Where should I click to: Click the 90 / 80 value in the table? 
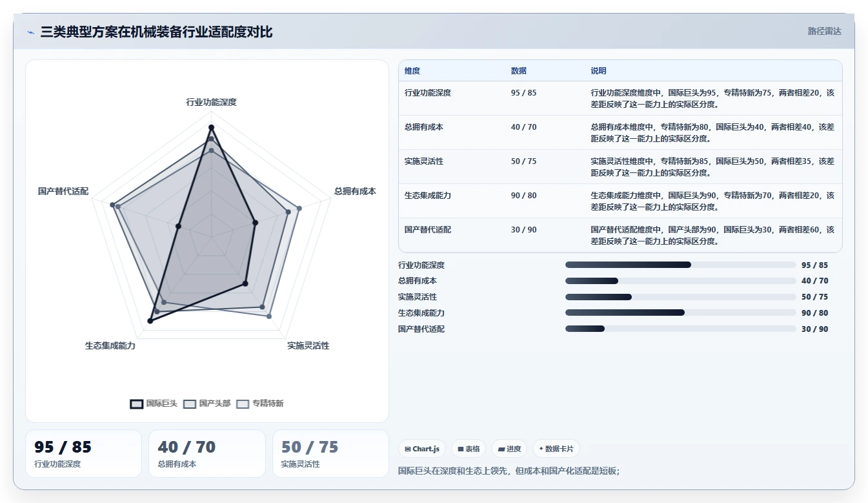click(x=523, y=196)
